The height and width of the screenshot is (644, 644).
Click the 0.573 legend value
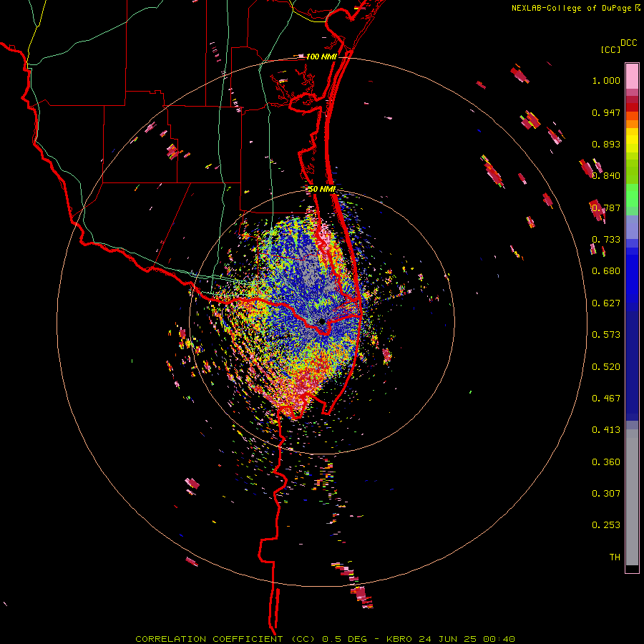pyautogui.click(x=606, y=335)
